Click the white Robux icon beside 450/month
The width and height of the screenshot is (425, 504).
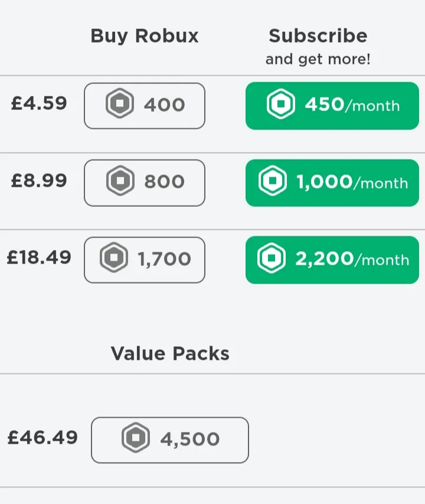pyautogui.click(x=281, y=104)
